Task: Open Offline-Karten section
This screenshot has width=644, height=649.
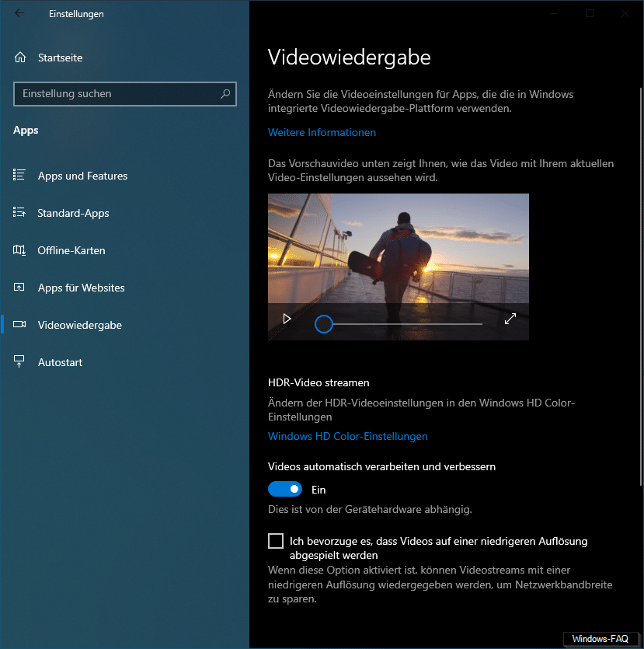Action: coord(124,250)
